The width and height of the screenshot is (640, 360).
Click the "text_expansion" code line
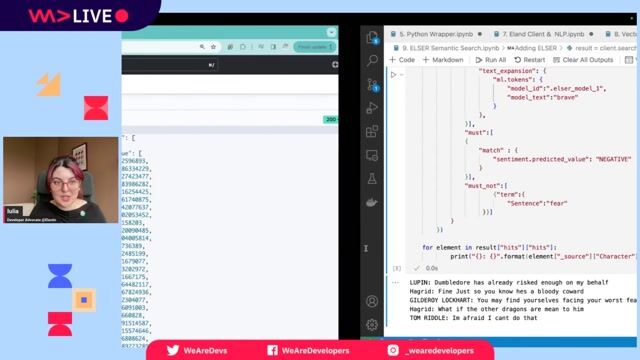point(512,71)
